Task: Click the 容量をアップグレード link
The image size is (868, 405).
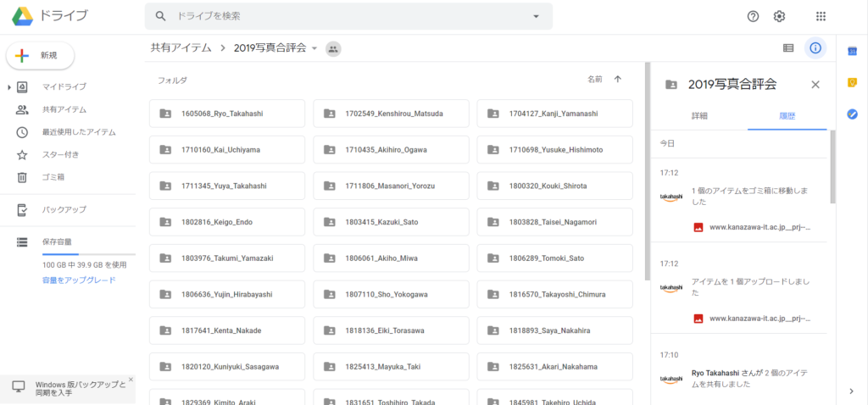Action: pos(79,279)
